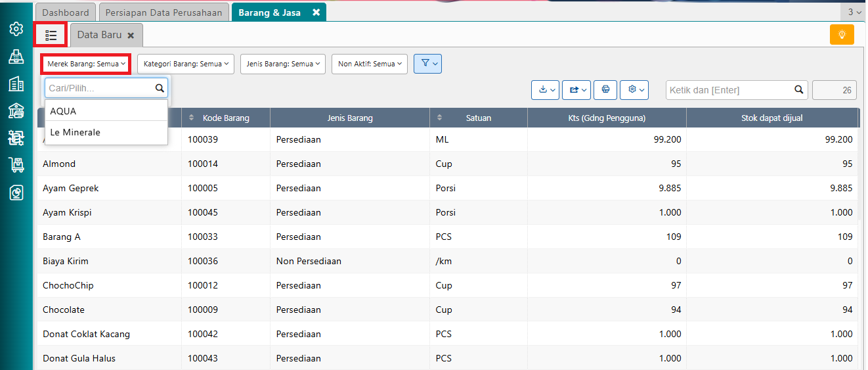Open the settings gear in the sidebar

tap(16, 29)
